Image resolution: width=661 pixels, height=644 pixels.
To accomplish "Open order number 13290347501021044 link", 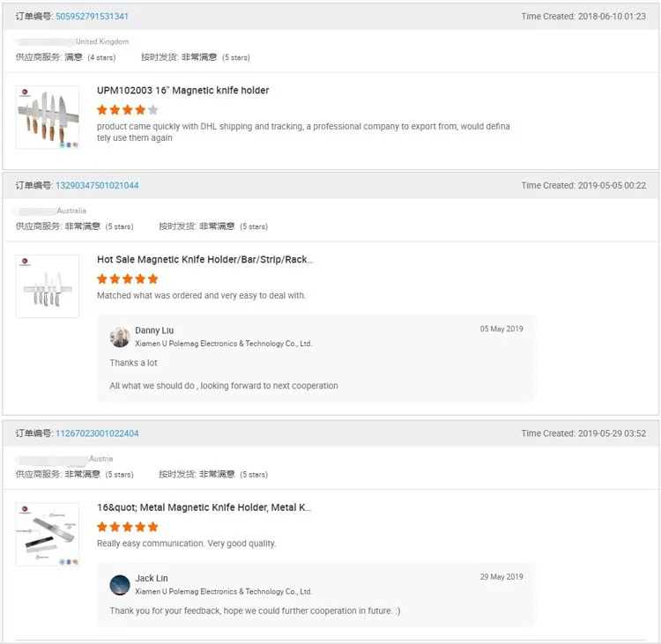I will point(97,186).
